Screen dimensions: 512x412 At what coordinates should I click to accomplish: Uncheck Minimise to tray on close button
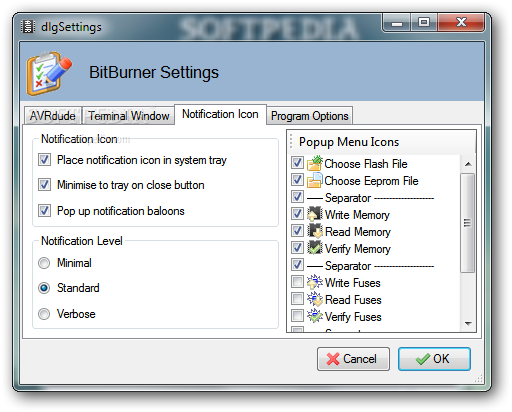pyautogui.click(x=44, y=185)
